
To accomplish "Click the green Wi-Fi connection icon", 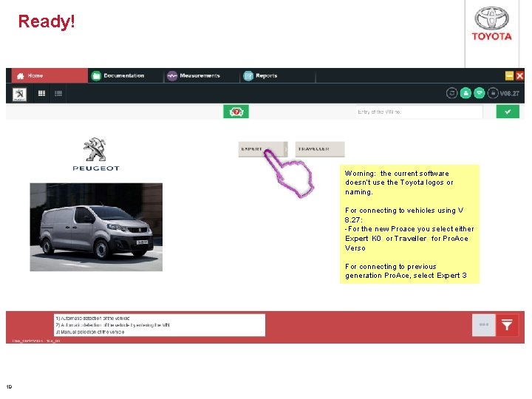I will tap(479, 93).
